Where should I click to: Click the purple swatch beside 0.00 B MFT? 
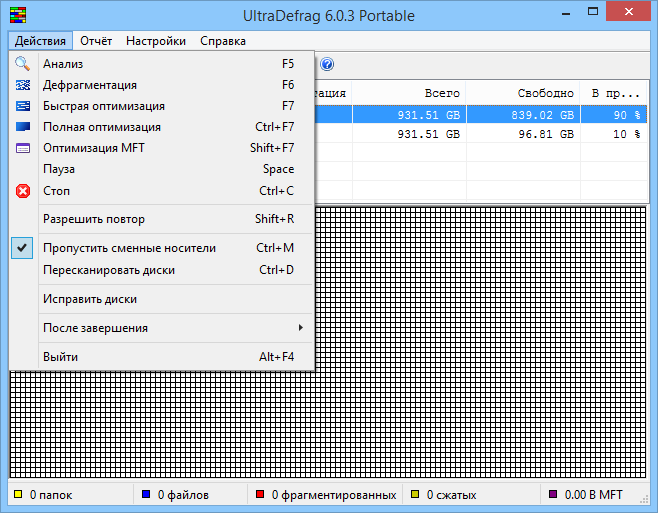(x=553, y=494)
